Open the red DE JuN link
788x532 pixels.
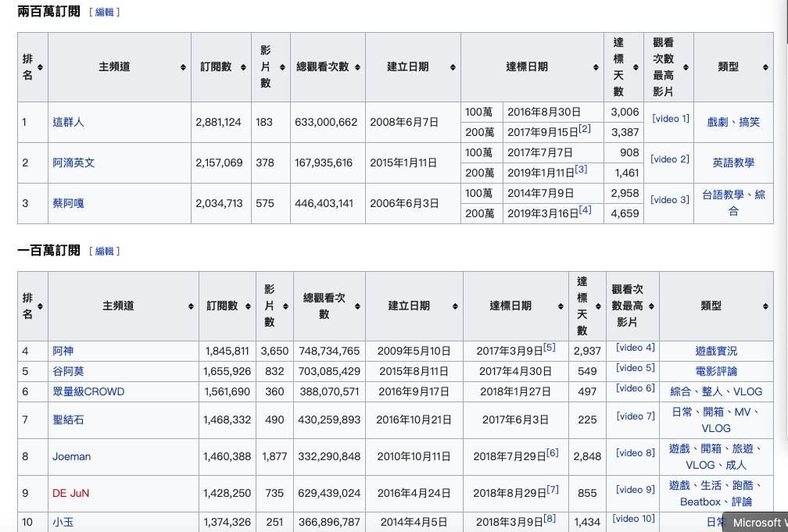coord(70,493)
